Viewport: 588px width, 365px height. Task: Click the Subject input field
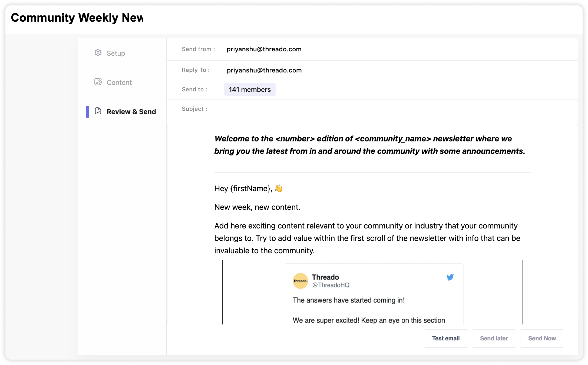tap(379, 109)
